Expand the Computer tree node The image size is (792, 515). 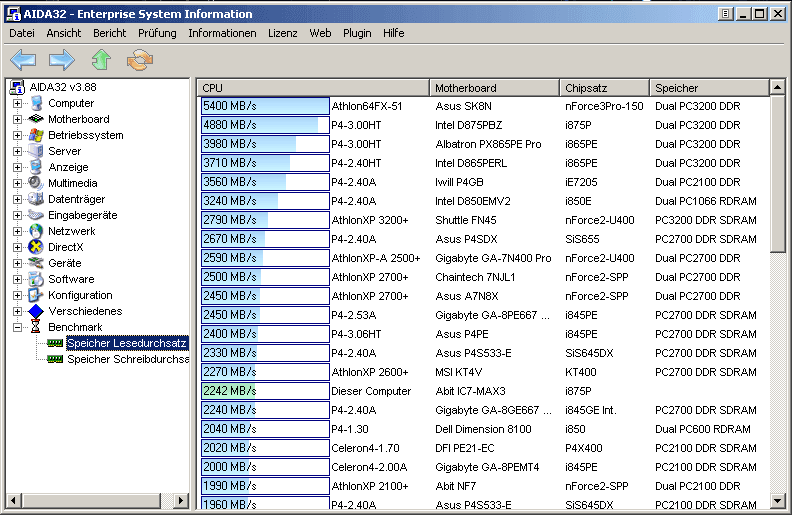point(17,104)
